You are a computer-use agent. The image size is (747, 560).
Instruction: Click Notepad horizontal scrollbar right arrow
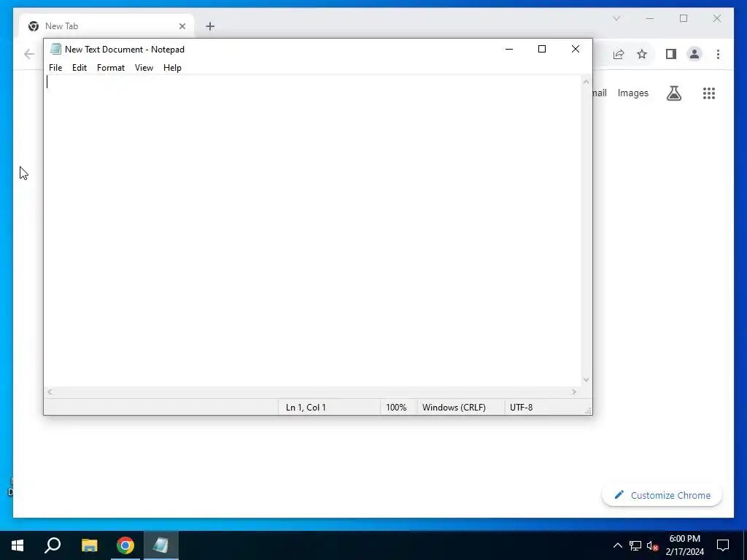(x=574, y=392)
